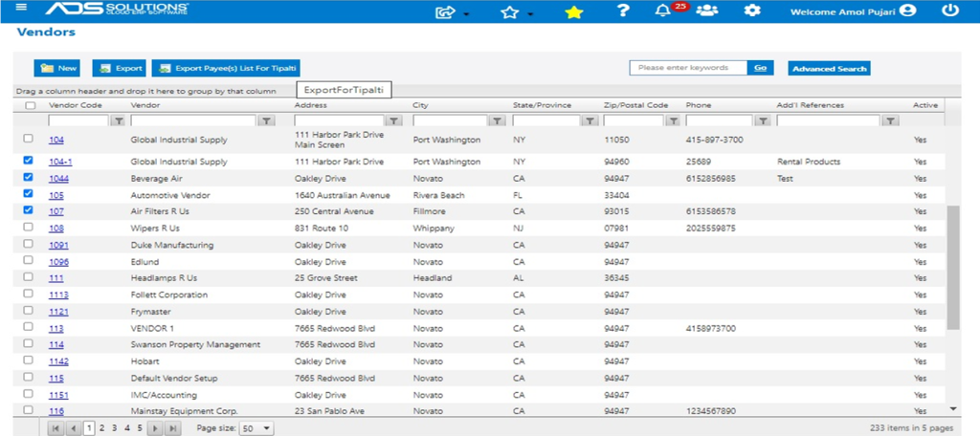The height and width of the screenshot is (436, 980).
Task: Sort by City column header
Action: 420,105
